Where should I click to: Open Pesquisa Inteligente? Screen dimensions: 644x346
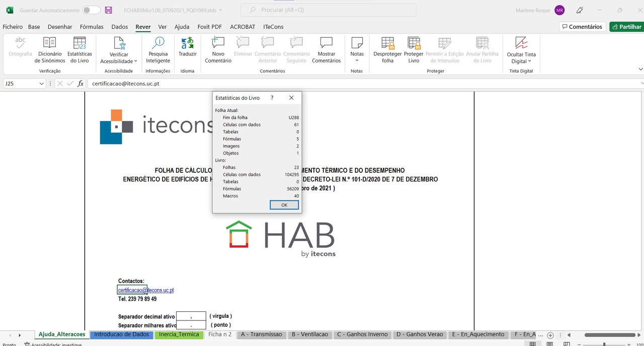coord(158,49)
